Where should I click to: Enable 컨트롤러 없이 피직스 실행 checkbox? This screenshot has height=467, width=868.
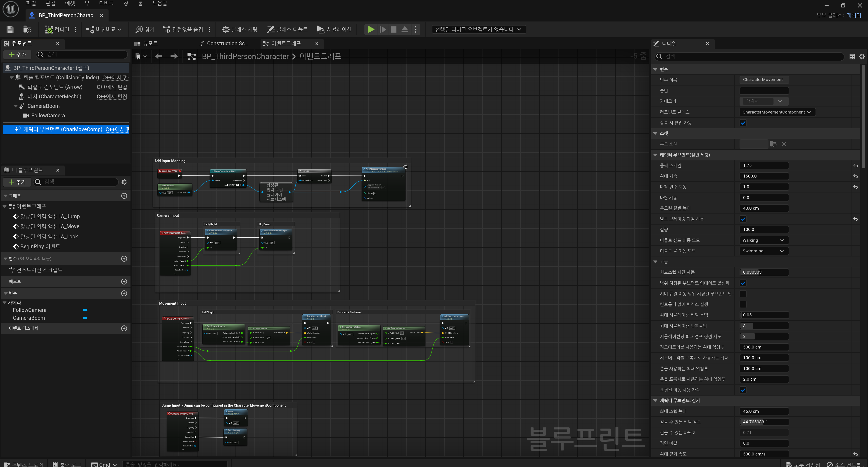click(x=743, y=304)
